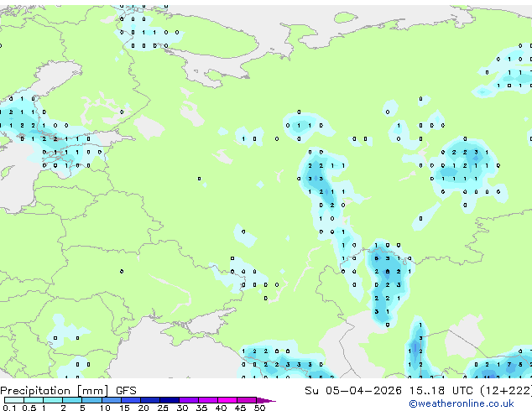Click the weatheronline.co.uk copyright link
Image resolution: width=532 pixels, height=411 pixels.
pyautogui.click(x=462, y=403)
